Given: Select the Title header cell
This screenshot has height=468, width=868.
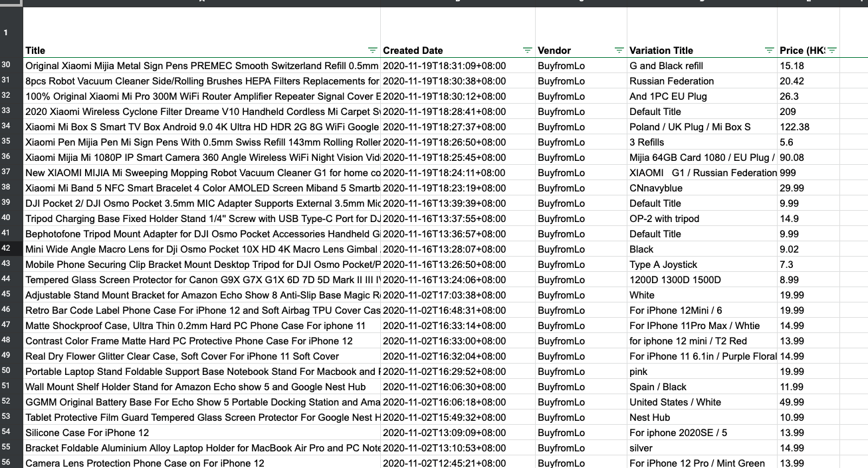Looking at the screenshot, I should pos(202,33).
